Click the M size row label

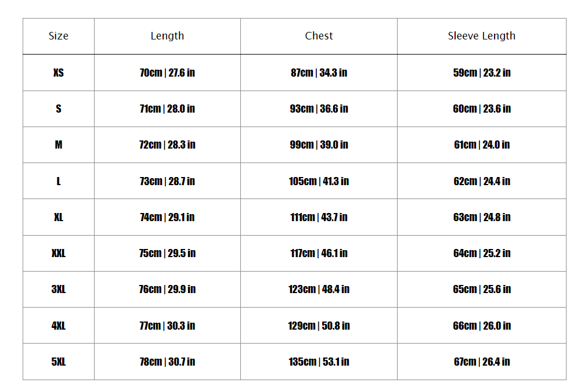(59, 145)
